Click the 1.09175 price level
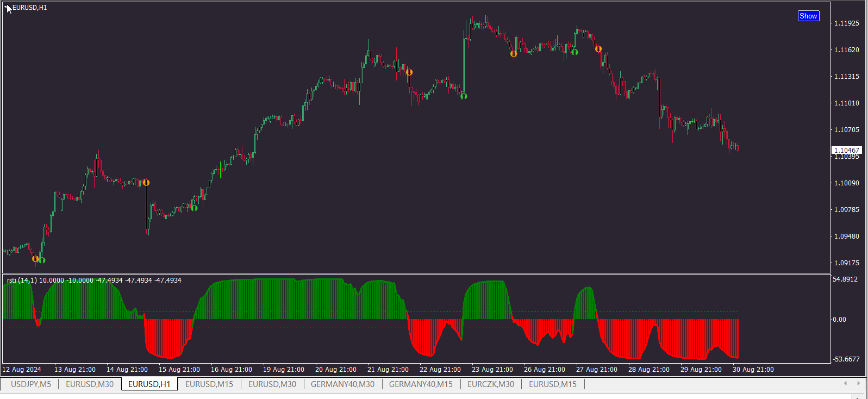The image size is (868, 399). 847,263
